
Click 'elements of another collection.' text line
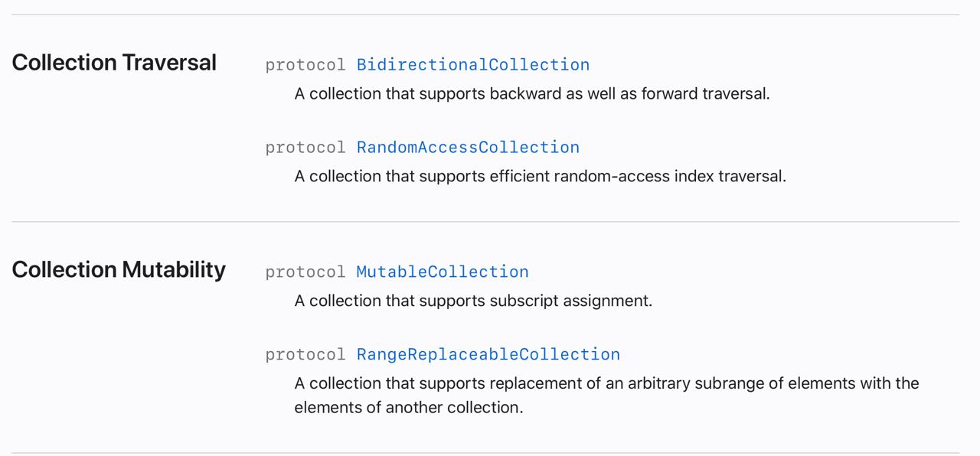point(409,408)
